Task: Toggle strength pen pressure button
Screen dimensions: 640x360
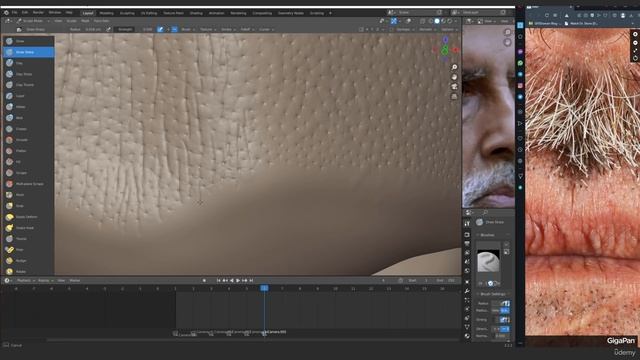Action: point(160,29)
